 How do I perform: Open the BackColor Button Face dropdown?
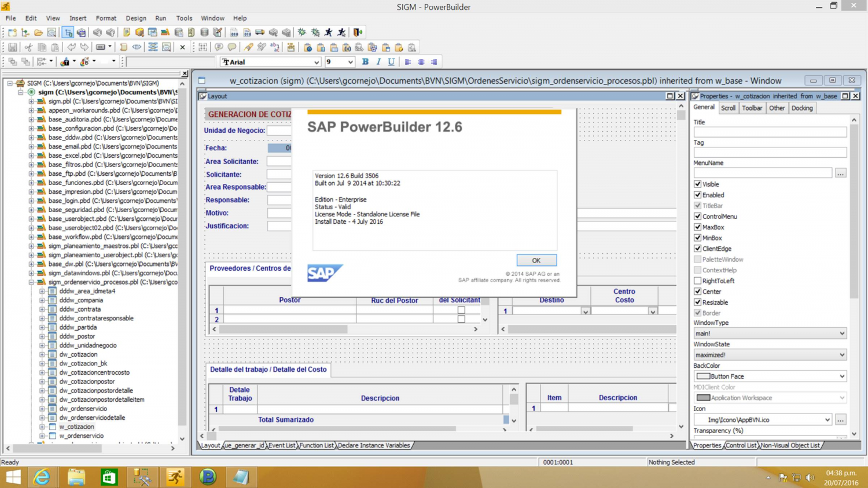(x=770, y=376)
